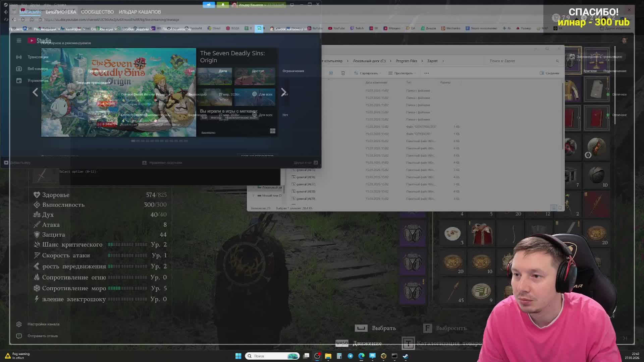Click the Веб-камера camera icon in sidebar

[19, 69]
